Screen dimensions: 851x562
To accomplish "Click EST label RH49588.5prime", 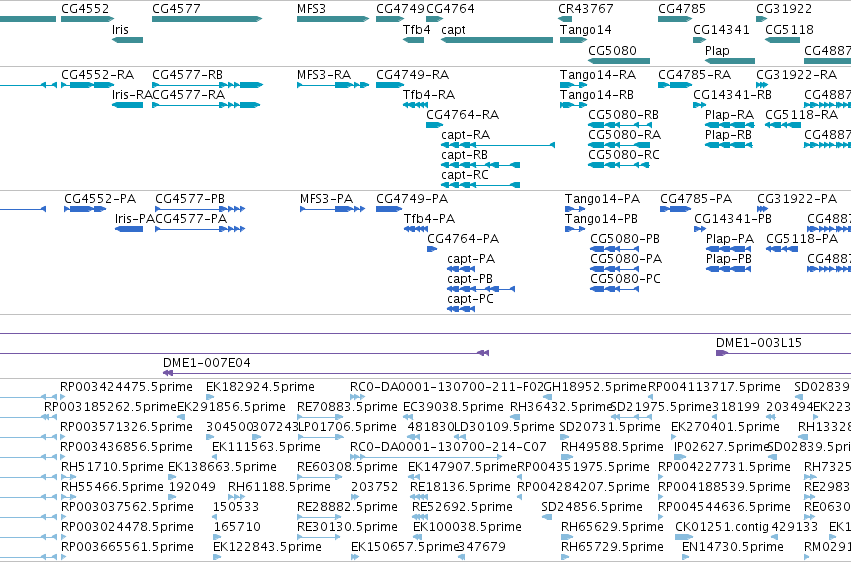I will point(612,447).
